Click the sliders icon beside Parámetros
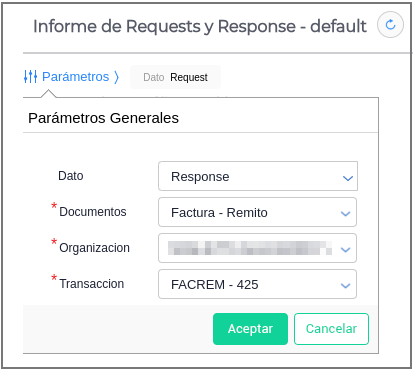413x370 pixels. click(30, 76)
